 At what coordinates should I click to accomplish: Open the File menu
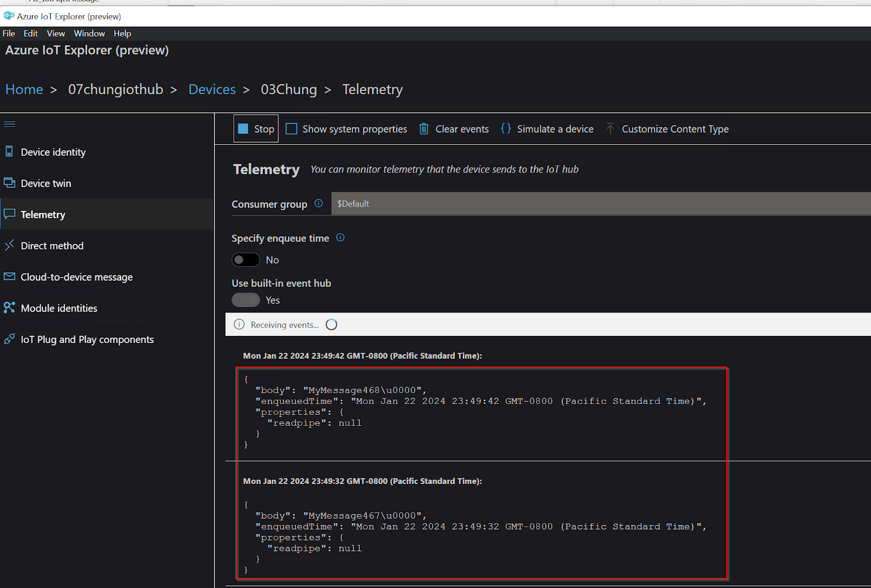[x=9, y=33]
